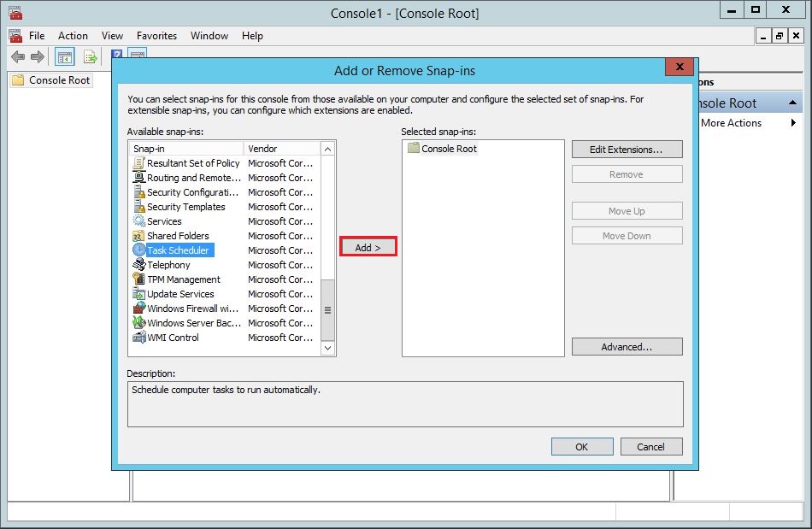
Task: Click the snap-in list scrollbar thumb
Action: (x=328, y=310)
